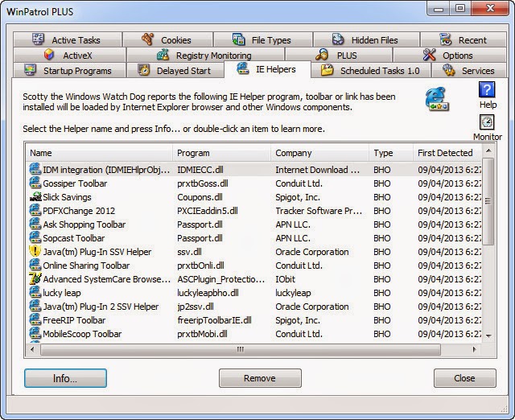Screen dimensions: 515x420
Task: Switch to the Startup Programs tab
Action: [69, 71]
